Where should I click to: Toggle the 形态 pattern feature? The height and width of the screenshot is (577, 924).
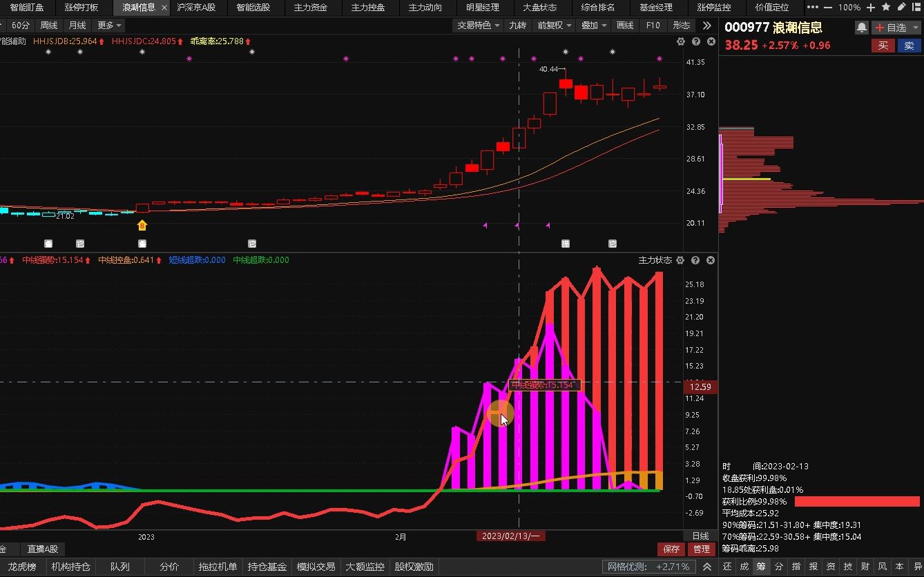(682, 26)
